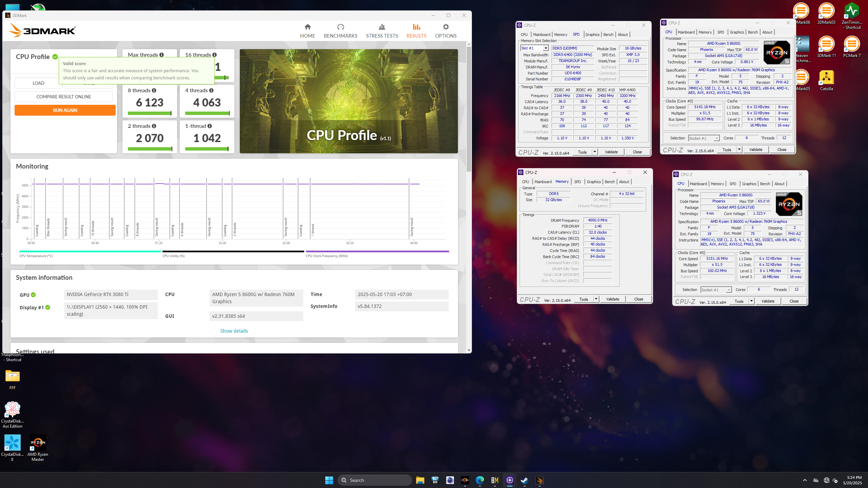Click the Show details link
This screenshot has width=868, height=488.
234,331
